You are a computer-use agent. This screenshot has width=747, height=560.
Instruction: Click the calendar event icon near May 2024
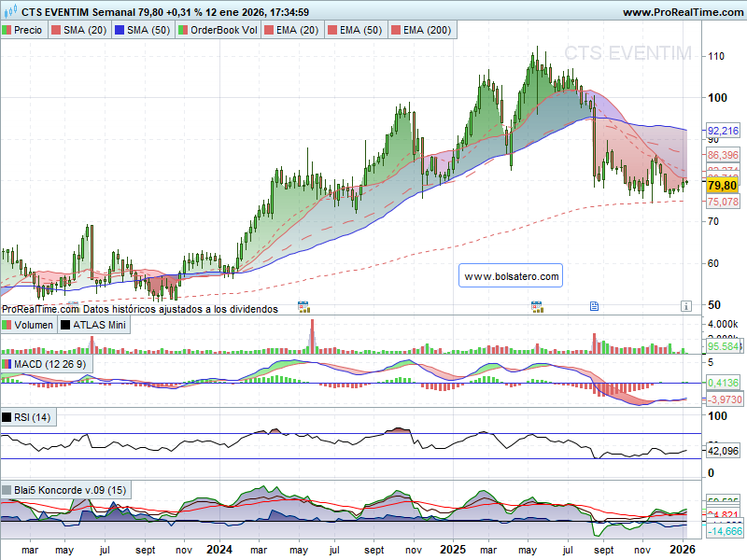click(303, 305)
